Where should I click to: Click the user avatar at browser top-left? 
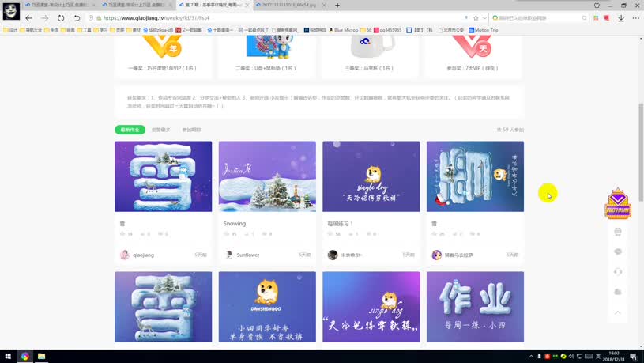pyautogui.click(x=11, y=11)
